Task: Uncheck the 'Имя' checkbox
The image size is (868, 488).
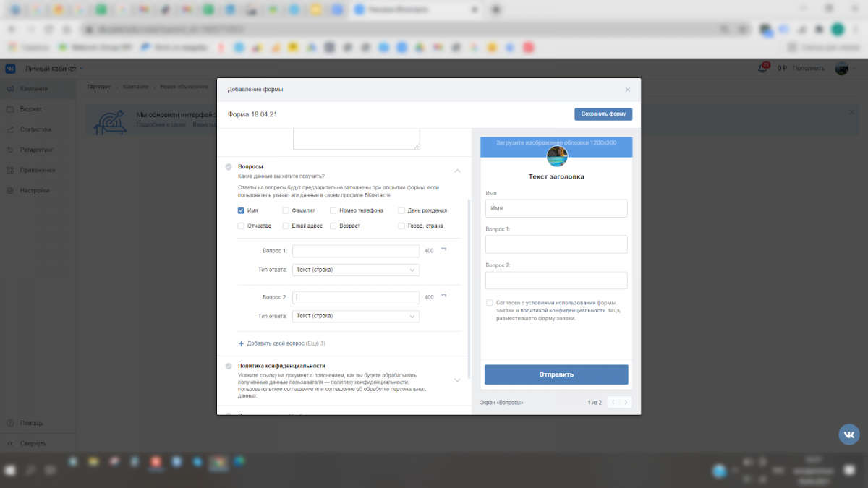Action: click(242, 210)
